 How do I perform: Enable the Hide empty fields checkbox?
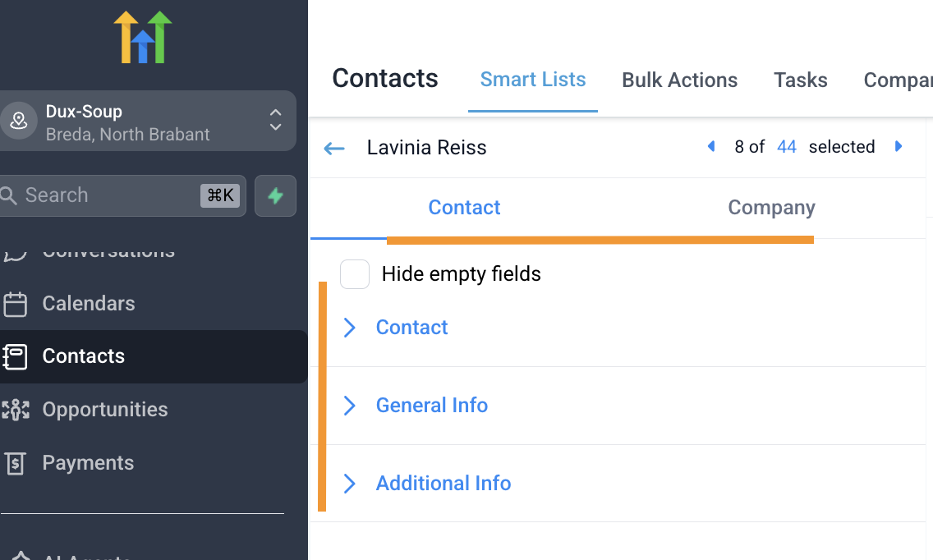coord(355,274)
